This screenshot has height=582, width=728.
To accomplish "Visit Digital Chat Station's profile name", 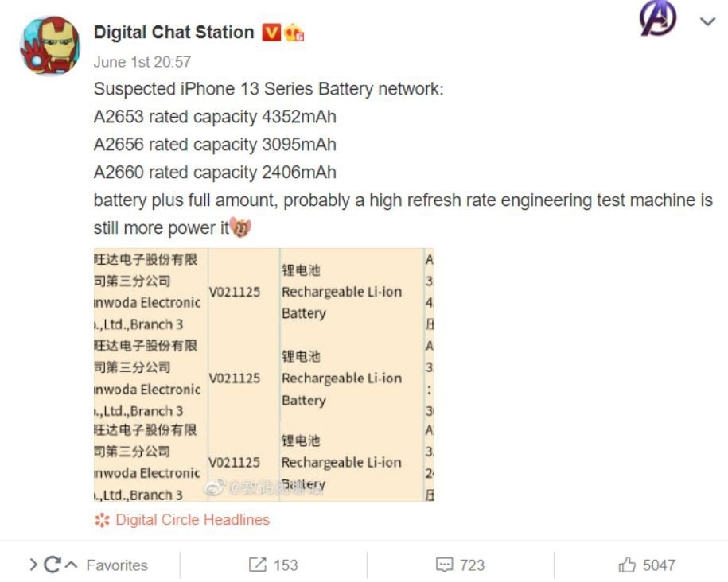I will 173,33.
